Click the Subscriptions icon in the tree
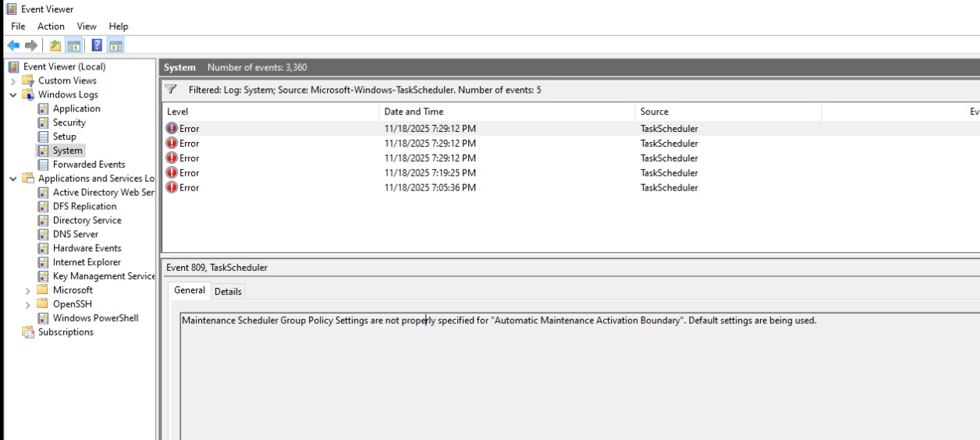Screen dimensions: 980x440 [x=28, y=332]
